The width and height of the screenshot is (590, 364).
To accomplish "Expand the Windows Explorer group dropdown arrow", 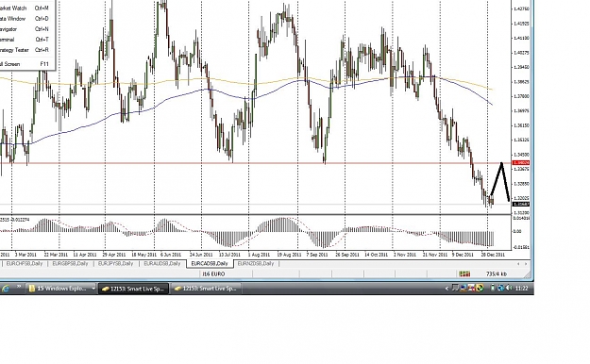I will (93, 289).
